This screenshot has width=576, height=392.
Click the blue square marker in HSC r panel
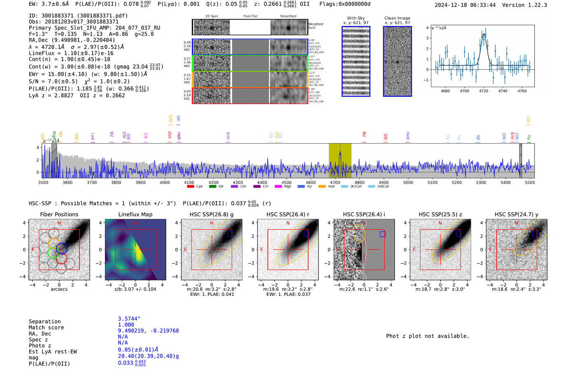(306, 234)
